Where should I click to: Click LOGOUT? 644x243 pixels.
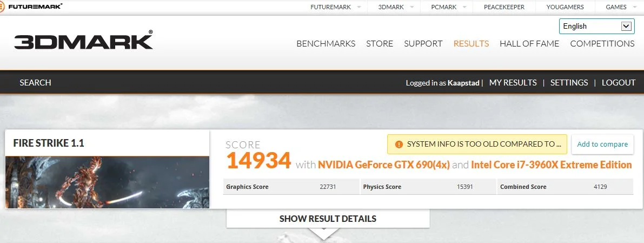point(619,83)
